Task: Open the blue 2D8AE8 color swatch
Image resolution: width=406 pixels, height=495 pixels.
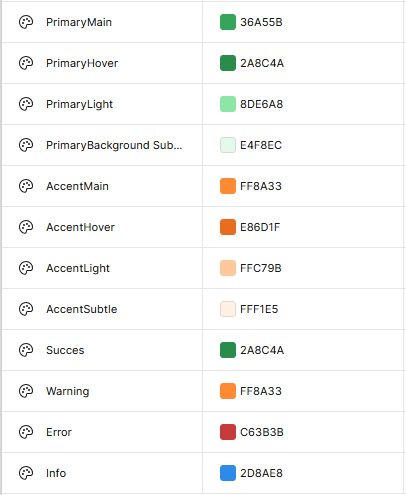Action: point(228,473)
